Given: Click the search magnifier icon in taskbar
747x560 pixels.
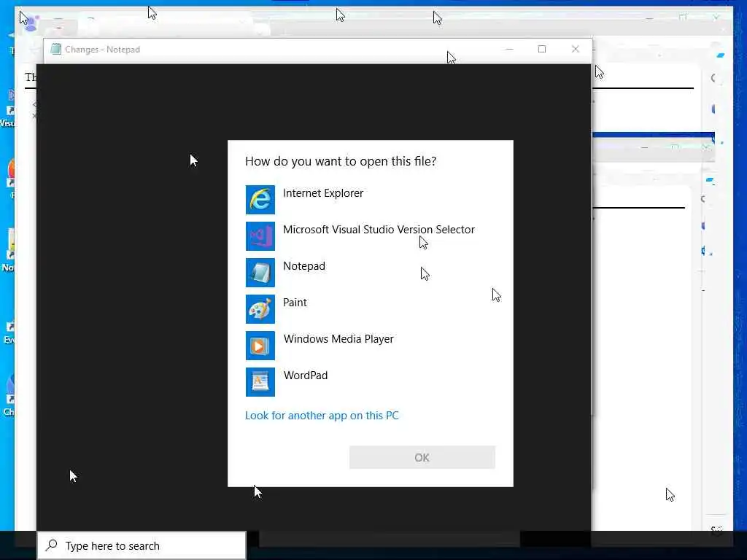Looking at the screenshot, I should click(52, 545).
